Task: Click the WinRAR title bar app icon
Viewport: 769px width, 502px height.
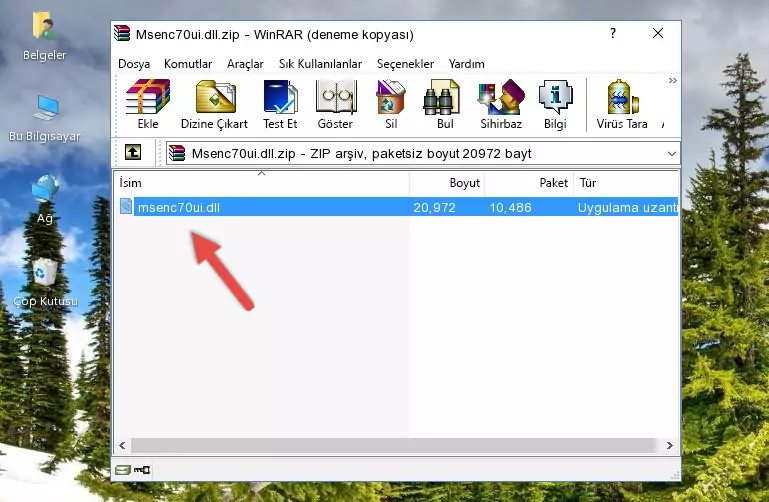Action: (122, 33)
